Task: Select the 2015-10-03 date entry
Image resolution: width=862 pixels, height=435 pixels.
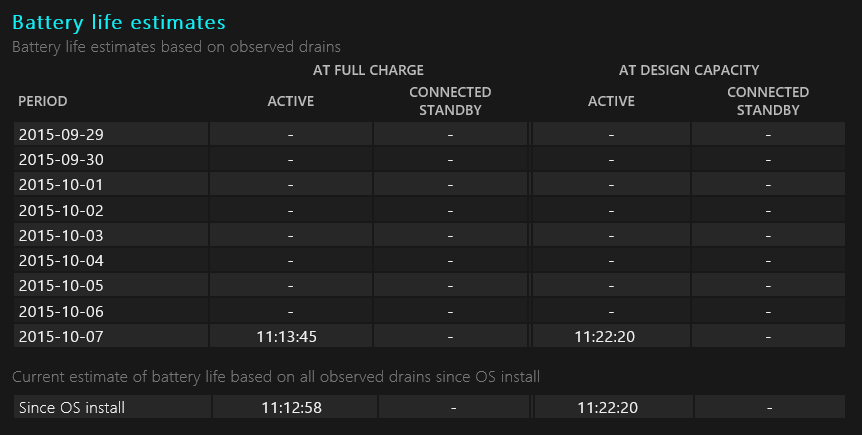Action: [61, 235]
